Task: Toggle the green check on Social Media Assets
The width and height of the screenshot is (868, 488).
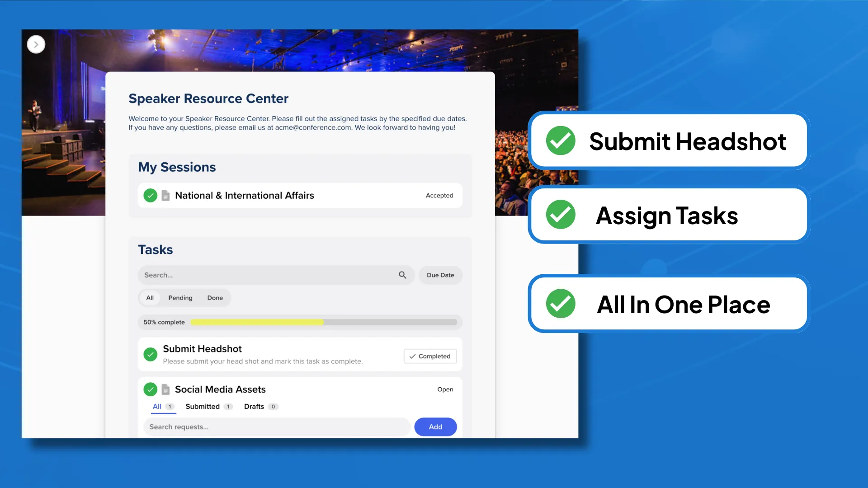Action: pyautogui.click(x=150, y=389)
